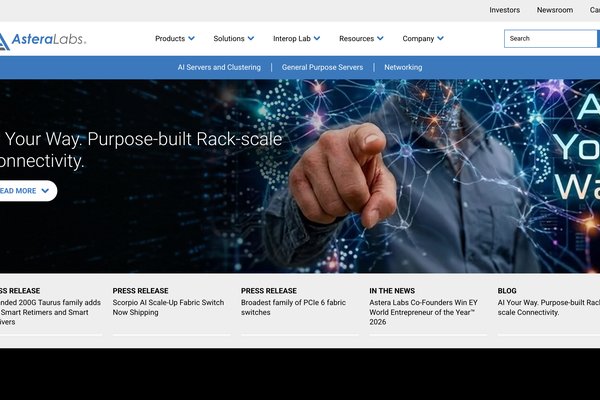Open hero headline Purpose-built Rack-scale Connectivity
The image size is (600, 400).
click(141, 150)
